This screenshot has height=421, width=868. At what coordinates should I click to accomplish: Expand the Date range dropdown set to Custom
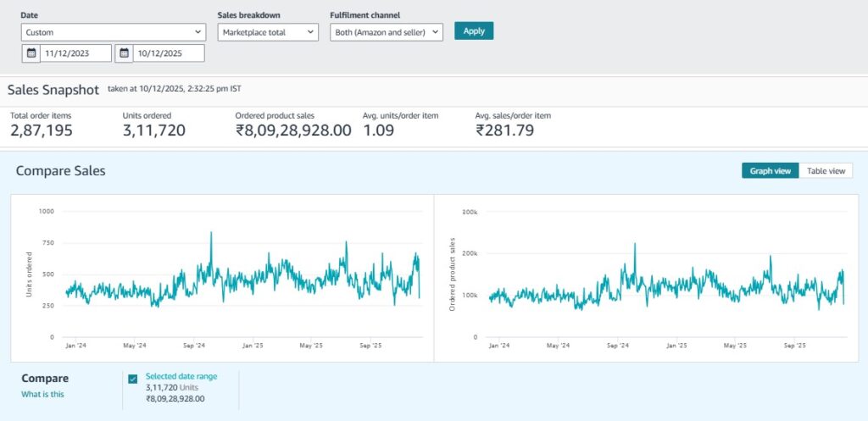(114, 32)
